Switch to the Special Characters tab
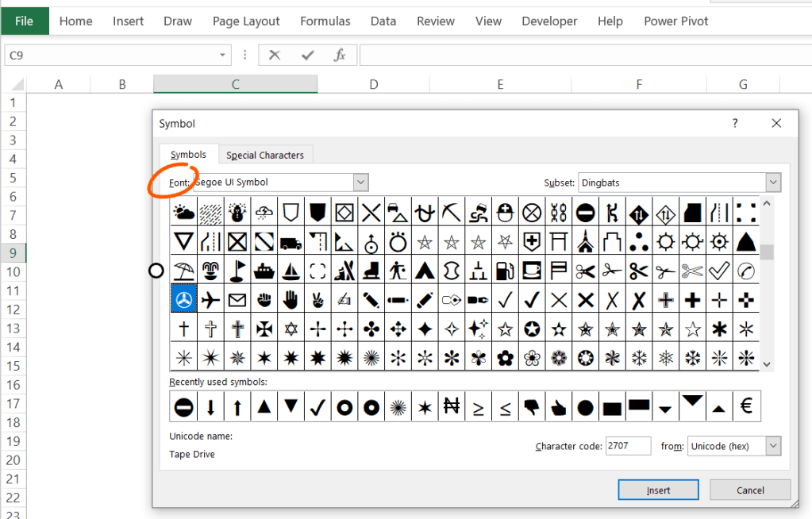This screenshot has width=812, height=519. click(265, 155)
